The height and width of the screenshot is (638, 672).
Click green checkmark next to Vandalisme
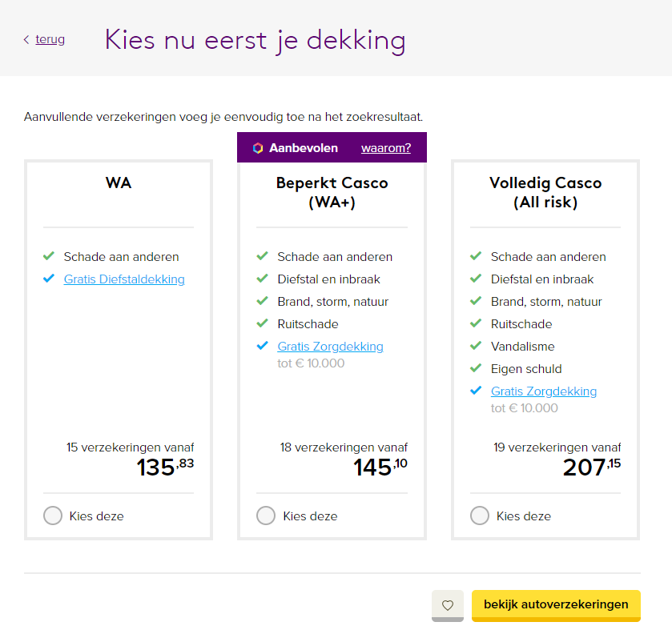pos(476,347)
